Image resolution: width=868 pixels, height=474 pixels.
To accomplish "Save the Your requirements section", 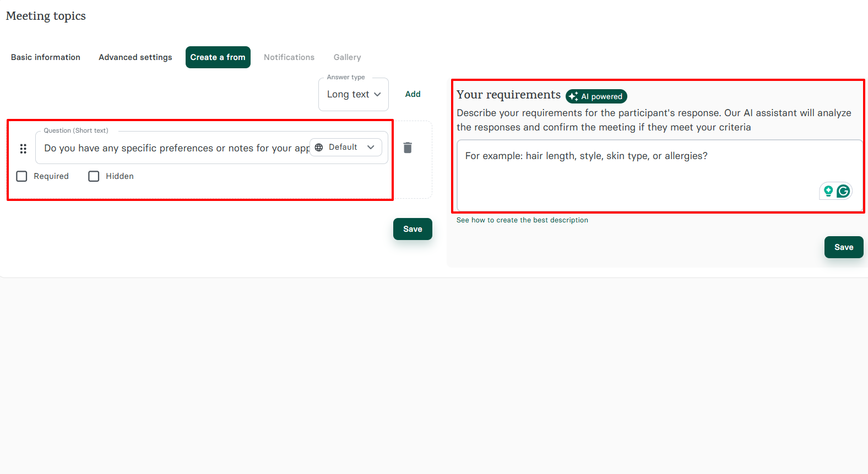I will (843, 247).
